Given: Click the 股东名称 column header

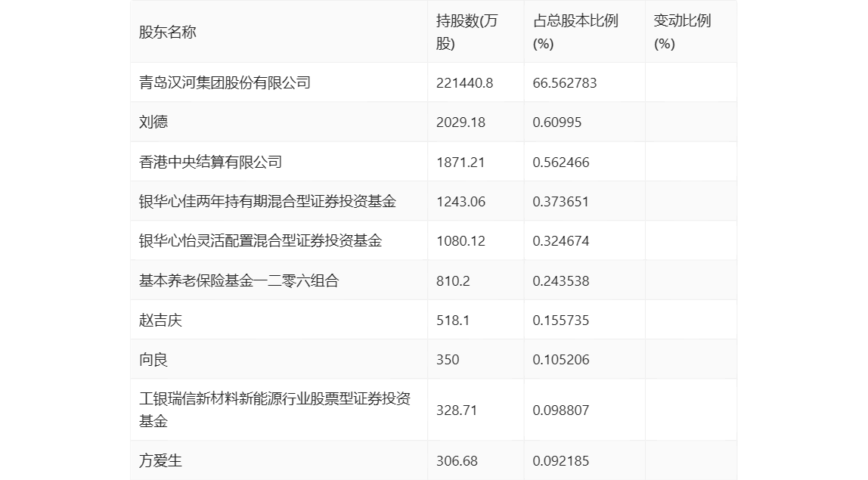Looking at the screenshot, I should [x=168, y=32].
